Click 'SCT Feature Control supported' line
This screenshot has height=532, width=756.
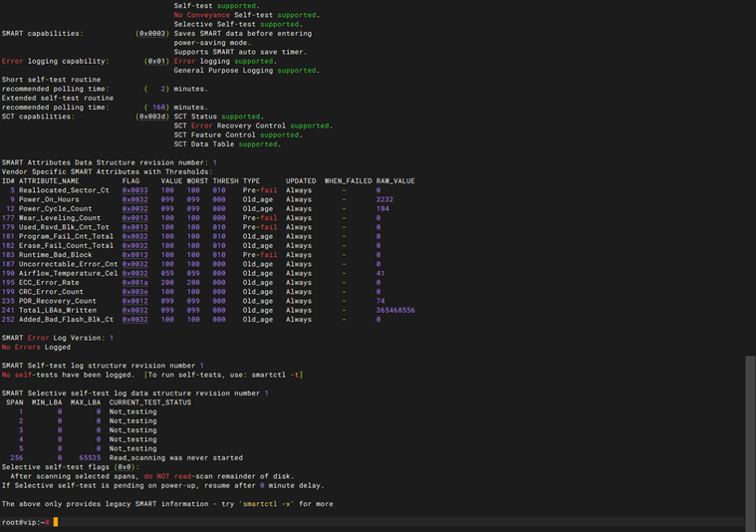point(238,135)
